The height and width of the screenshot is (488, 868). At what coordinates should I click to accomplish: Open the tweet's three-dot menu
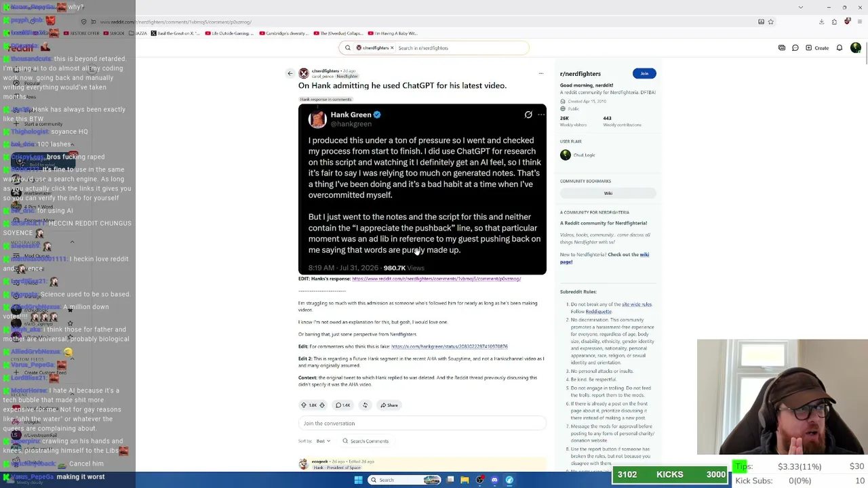pos(541,115)
